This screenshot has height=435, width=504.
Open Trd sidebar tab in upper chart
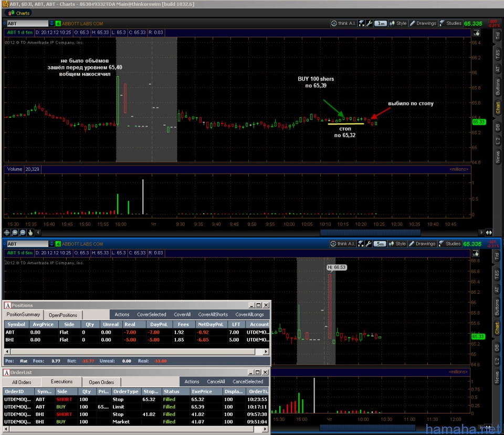[x=498, y=36]
